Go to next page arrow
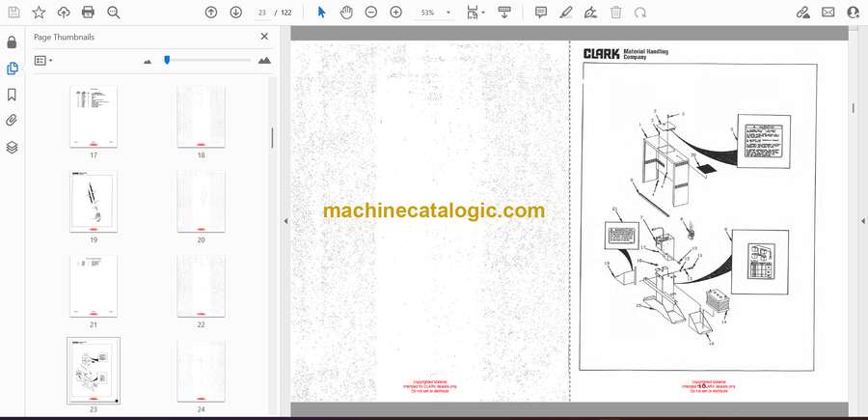Viewport: 868px width, 420px height. point(236,13)
